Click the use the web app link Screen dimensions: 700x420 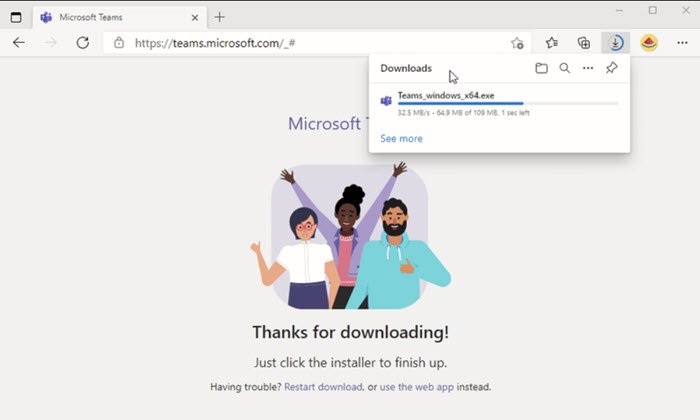click(x=417, y=387)
